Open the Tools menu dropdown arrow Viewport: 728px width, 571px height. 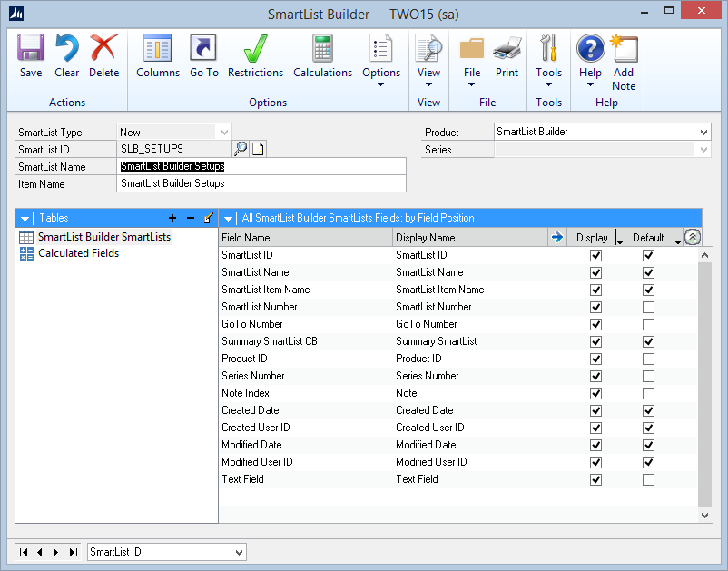coord(548,84)
